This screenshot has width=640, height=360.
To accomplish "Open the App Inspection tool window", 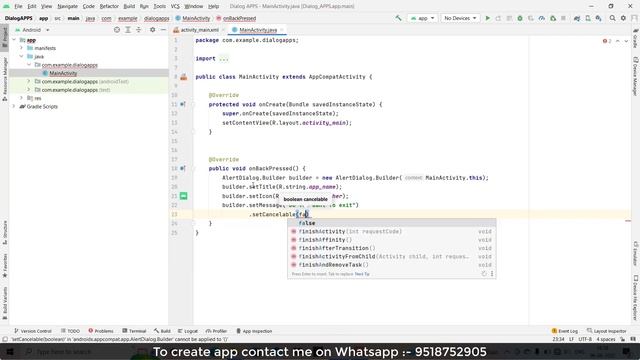I will point(254,331).
